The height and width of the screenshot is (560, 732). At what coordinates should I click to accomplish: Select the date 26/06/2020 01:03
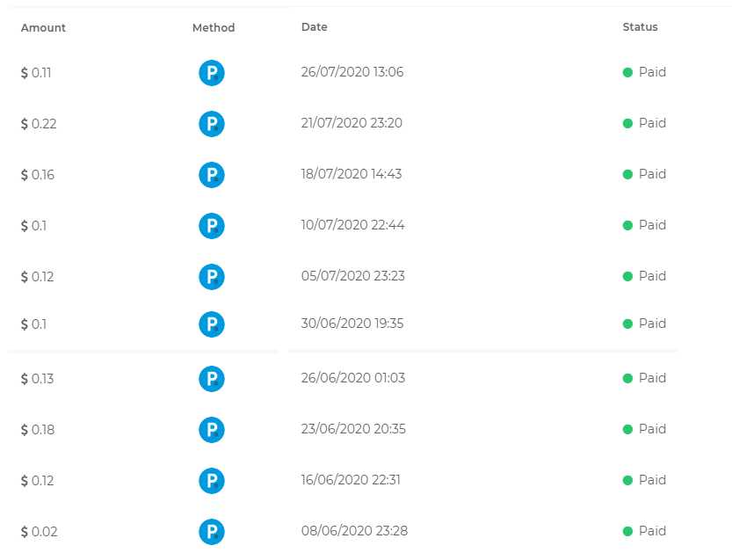click(x=353, y=378)
